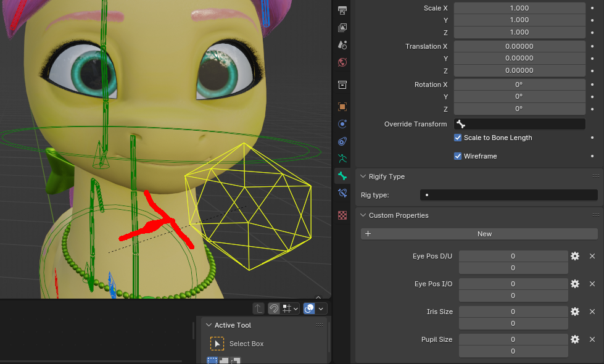
Task: Adjust second Pupil Size value slider
Action: [x=513, y=351]
